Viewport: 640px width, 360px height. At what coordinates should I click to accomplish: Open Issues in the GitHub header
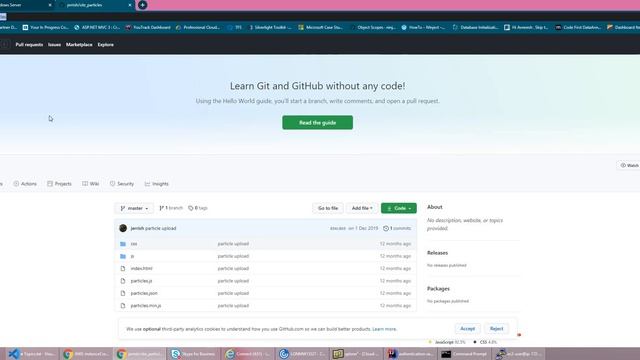pyautogui.click(x=54, y=44)
